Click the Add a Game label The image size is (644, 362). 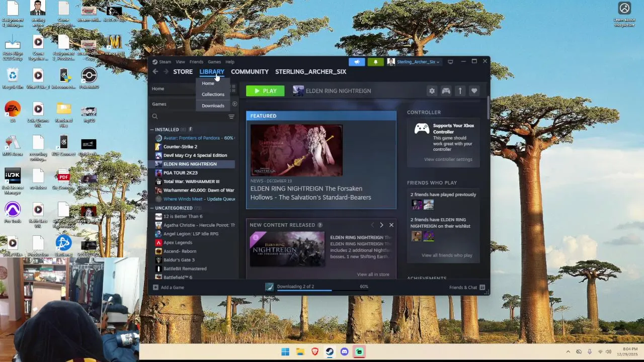click(x=173, y=288)
